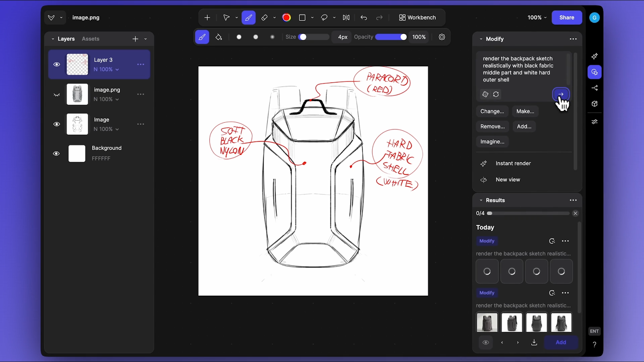Open the sparkle generate sidebar icon
The image size is (644, 362).
click(x=594, y=56)
